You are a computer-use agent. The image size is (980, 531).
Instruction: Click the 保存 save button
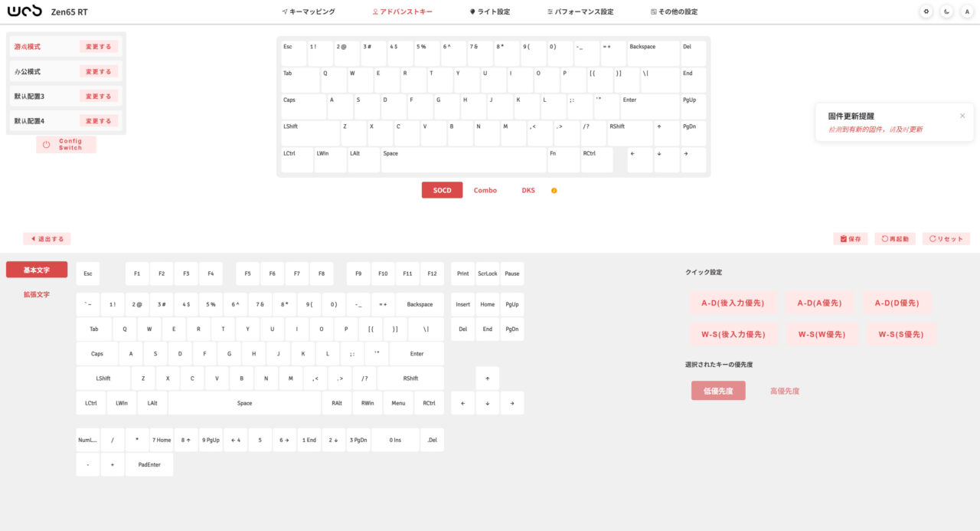850,239
